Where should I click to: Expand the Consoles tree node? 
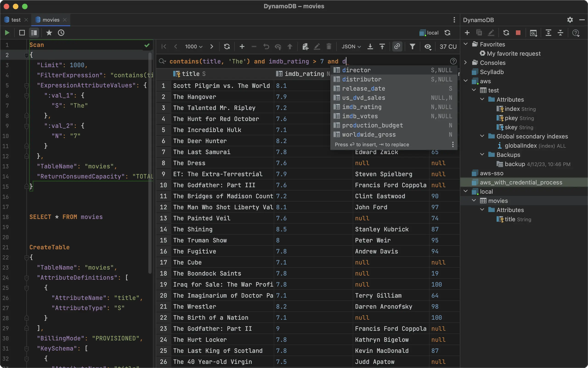point(466,63)
